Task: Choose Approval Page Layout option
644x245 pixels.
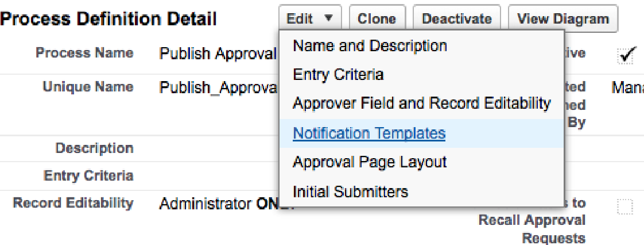Action: [x=370, y=163]
